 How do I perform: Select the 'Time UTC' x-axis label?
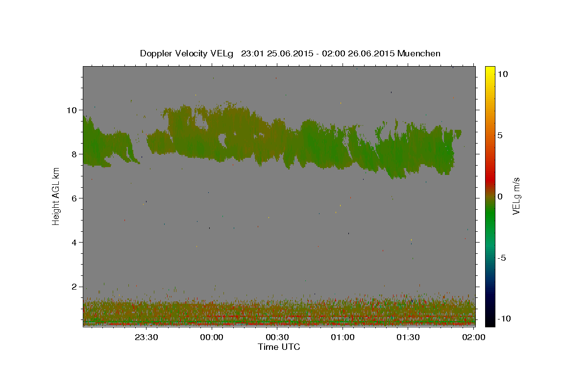tap(279, 347)
